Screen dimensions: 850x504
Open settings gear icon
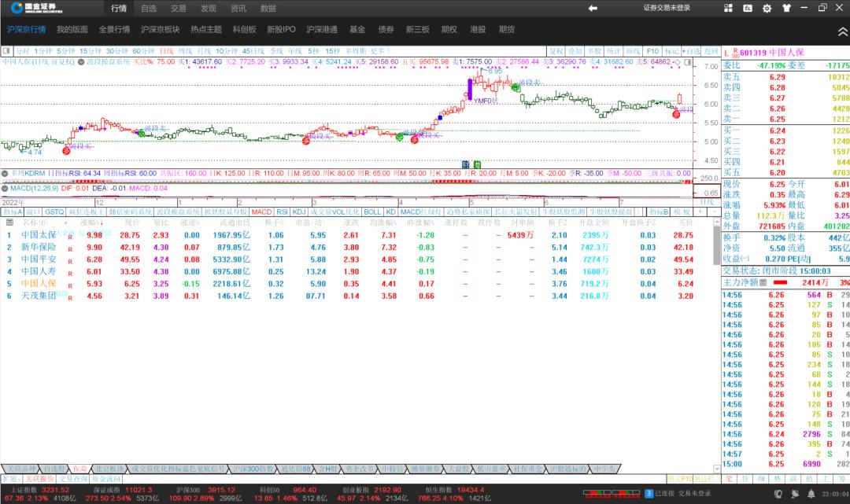(767, 8)
